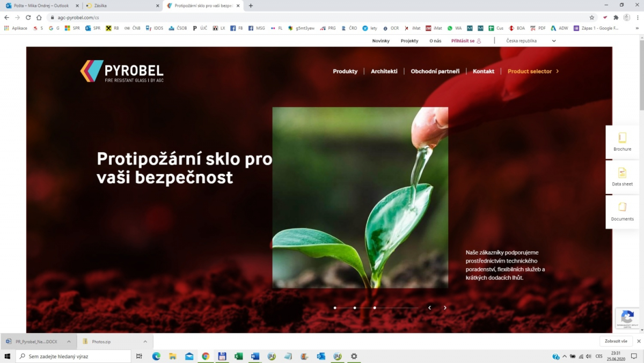Click the Windows search input field

72,355
